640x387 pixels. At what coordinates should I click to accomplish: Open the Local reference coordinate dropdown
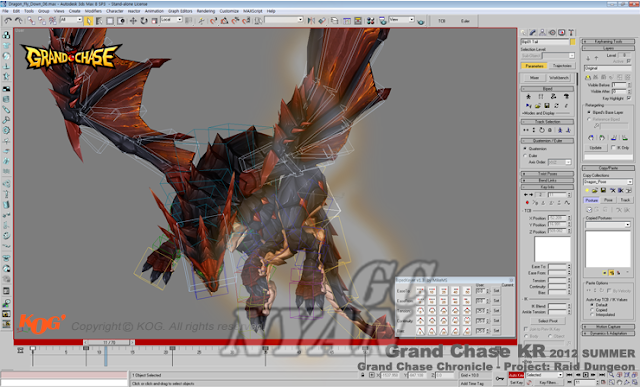[x=171, y=20]
